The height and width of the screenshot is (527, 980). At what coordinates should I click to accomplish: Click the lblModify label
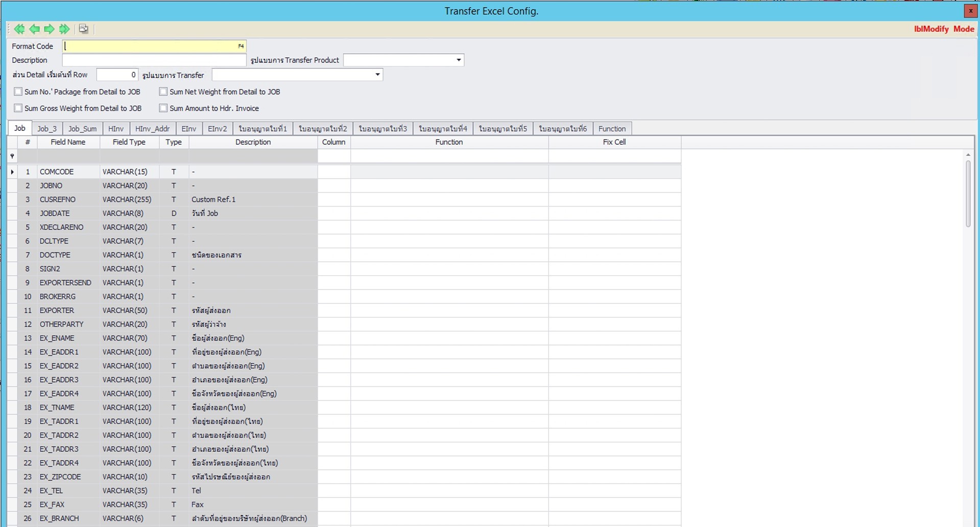[x=930, y=29]
